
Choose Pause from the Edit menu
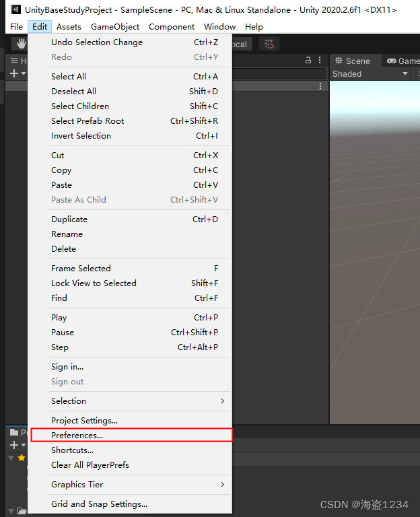[131, 333]
